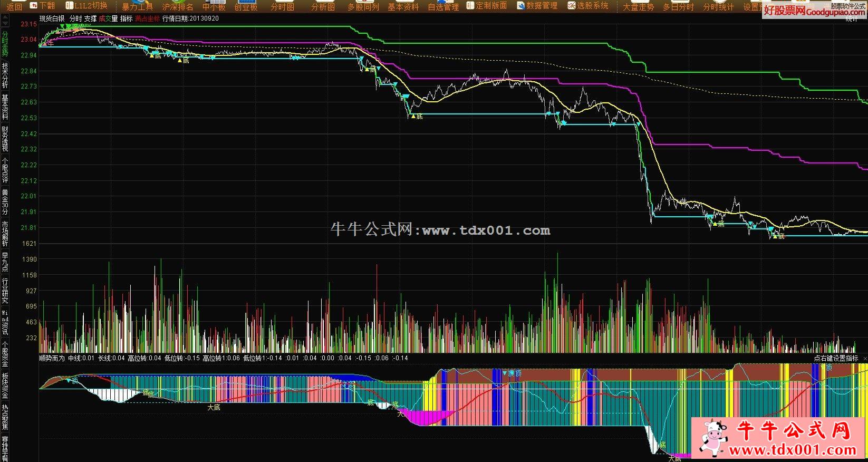Click 点右键设置指标 indicator settings hint
The width and height of the screenshot is (868, 462).
coord(836,358)
